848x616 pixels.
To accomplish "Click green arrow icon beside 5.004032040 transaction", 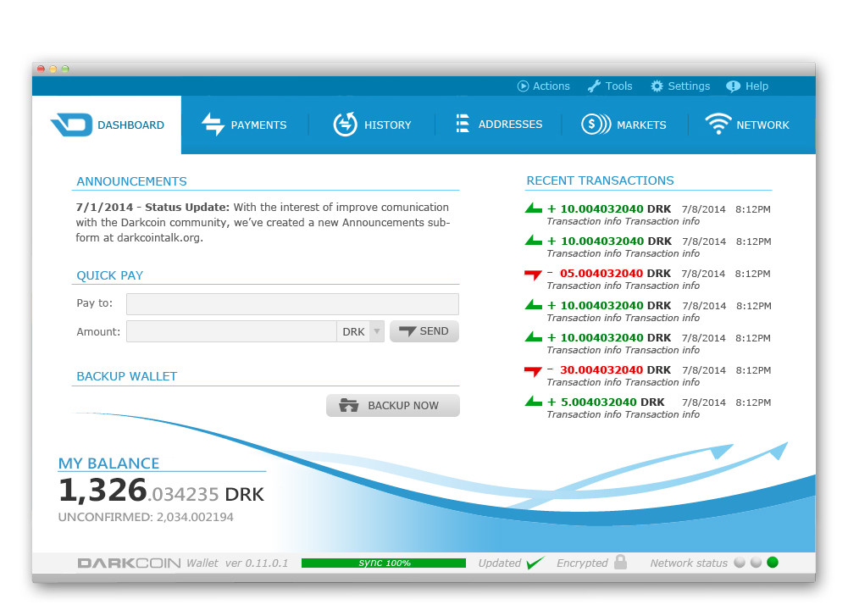I will point(533,402).
